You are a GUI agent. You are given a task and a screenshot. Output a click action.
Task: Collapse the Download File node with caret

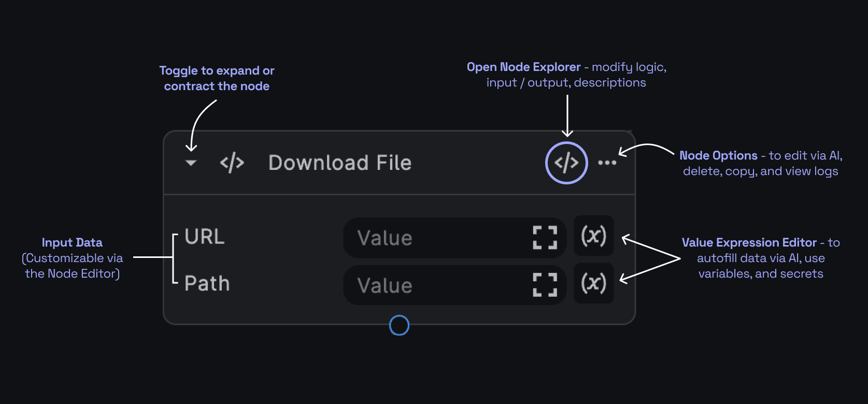(191, 163)
